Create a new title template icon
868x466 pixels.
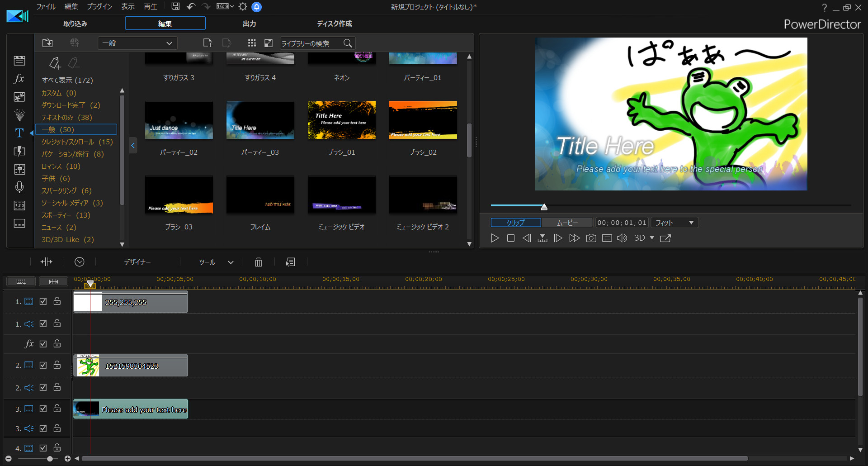pyautogui.click(x=208, y=43)
